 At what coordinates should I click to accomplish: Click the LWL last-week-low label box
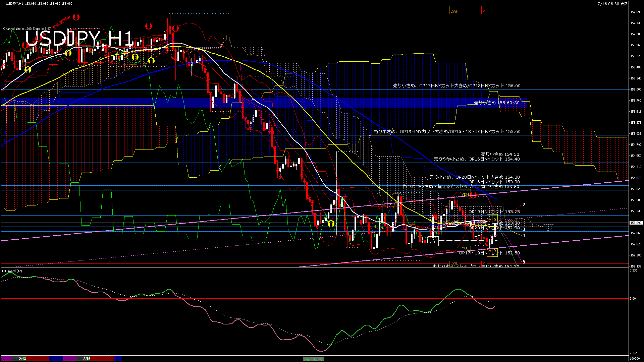pos(454,263)
